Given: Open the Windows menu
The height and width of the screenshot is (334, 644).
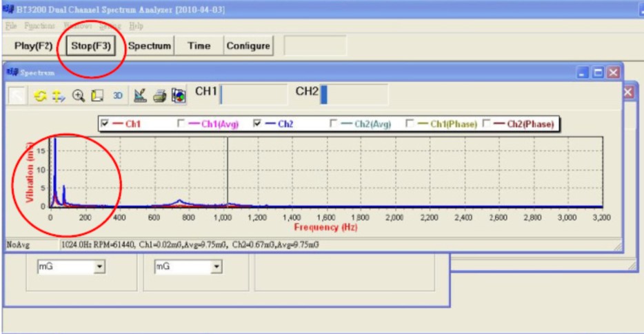Looking at the screenshot, I should [x=78, y=26].
